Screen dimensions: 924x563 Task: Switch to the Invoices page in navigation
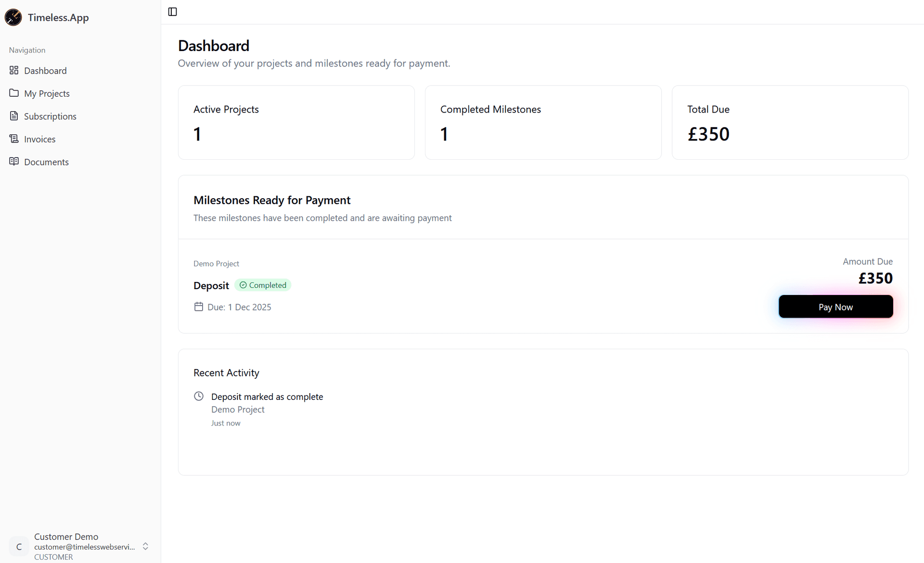point(40,139)
